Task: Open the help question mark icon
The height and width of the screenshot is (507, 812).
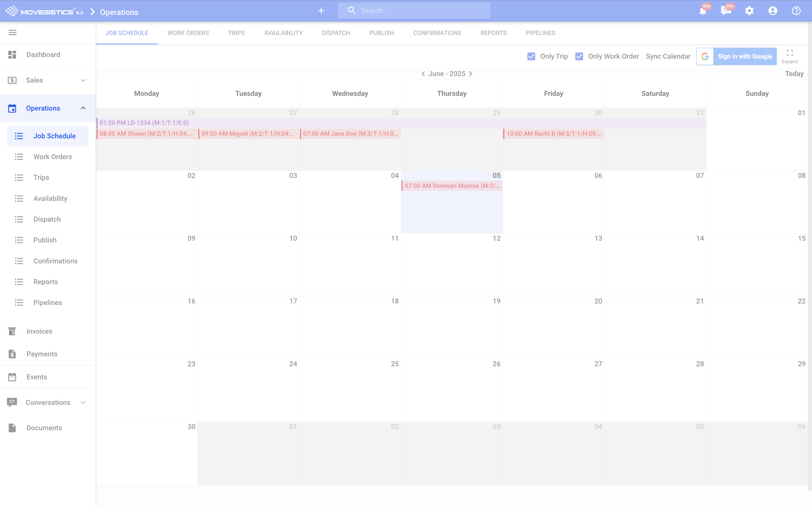Action: 796,11
